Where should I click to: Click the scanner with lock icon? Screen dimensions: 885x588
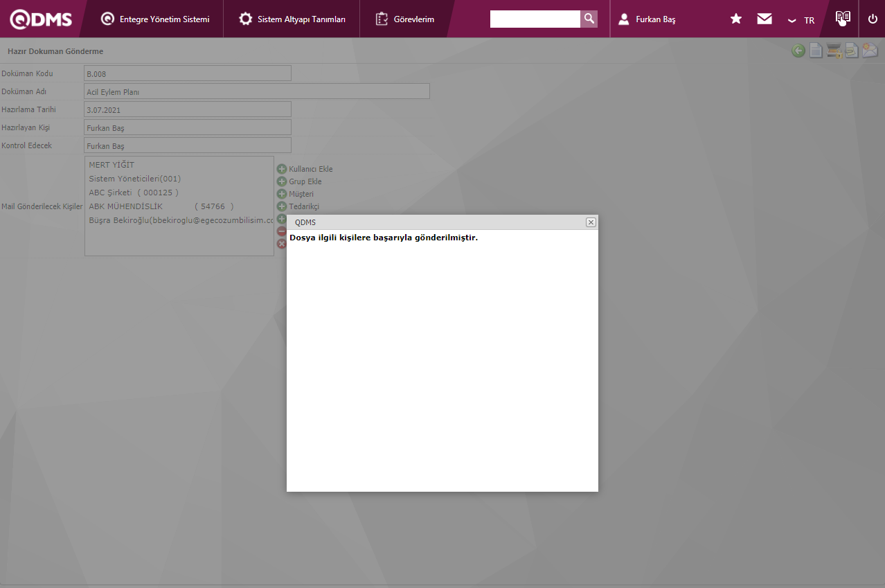click(834, 51)
